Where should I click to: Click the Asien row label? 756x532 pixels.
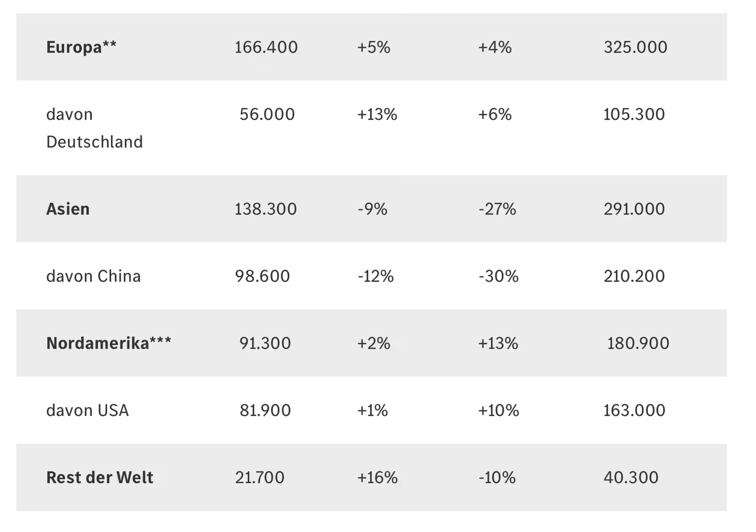(x=68, y=209)
